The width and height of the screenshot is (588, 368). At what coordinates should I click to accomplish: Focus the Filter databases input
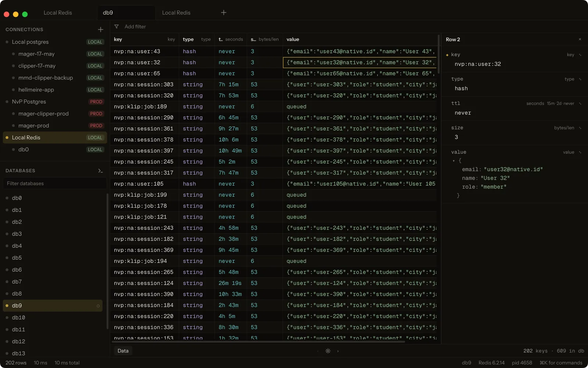[x=55, y=183]
